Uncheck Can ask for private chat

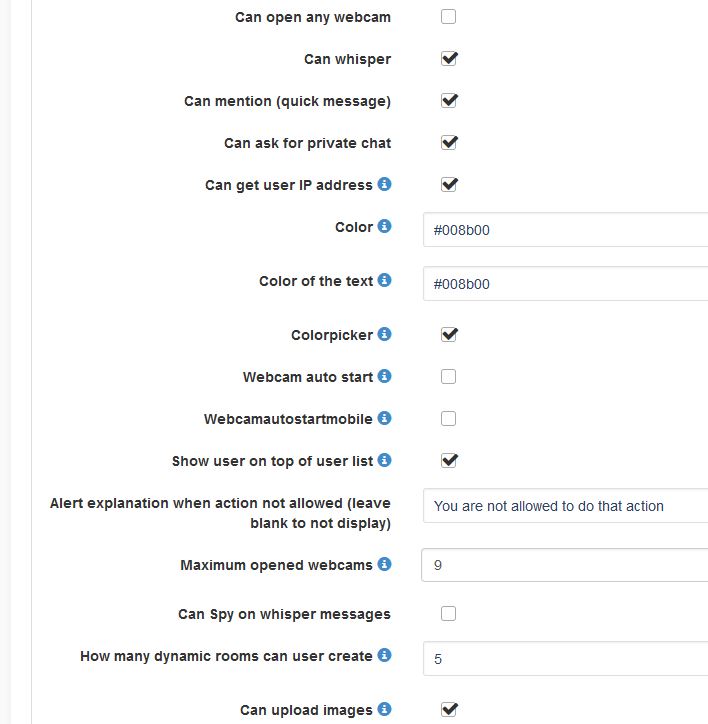[x=449, y=143]
